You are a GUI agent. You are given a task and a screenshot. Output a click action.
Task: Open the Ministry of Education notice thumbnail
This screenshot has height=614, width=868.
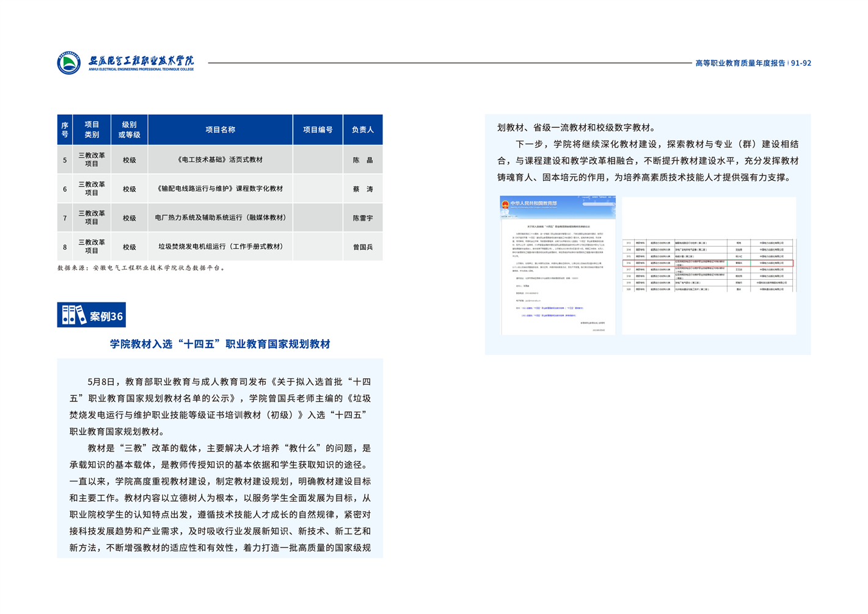tap(557, 265)
